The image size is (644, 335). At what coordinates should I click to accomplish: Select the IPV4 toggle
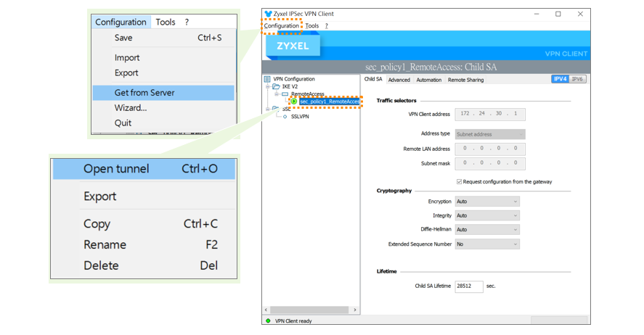[x=561, y=79]
